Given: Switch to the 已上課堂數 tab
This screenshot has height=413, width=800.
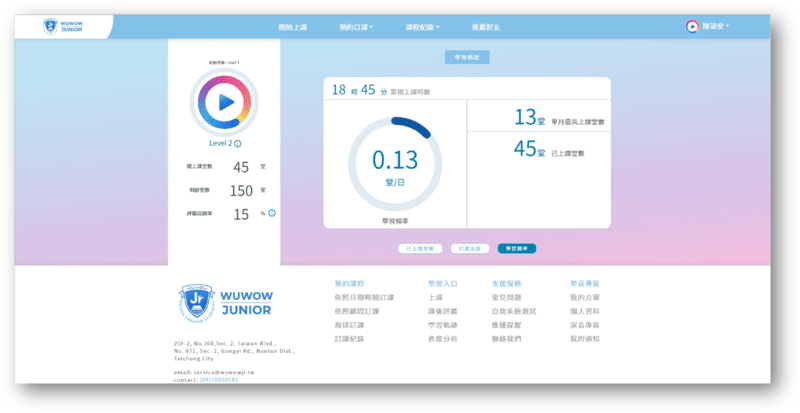Looking at the screenshot, I should pyautogui.click(x=420, y=247).
